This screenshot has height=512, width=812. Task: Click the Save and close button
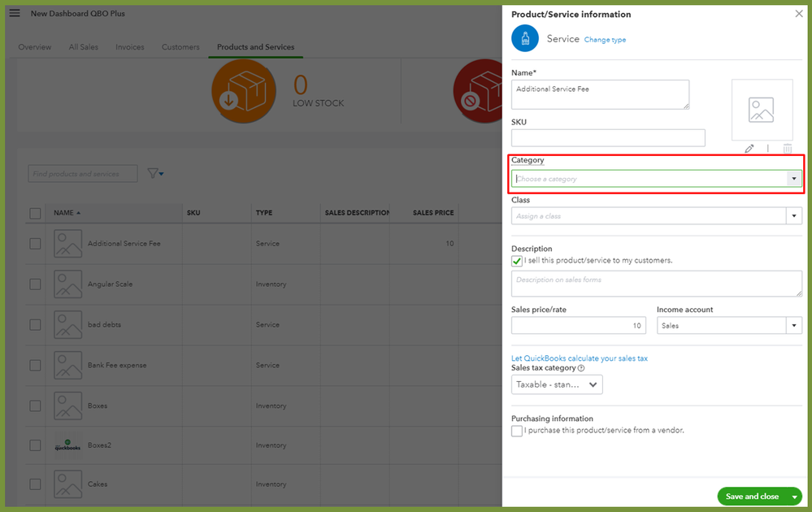point(752,497)
